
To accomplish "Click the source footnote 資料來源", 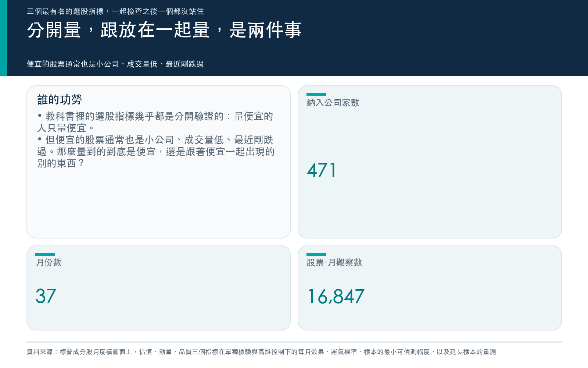I will coord(261,352).
